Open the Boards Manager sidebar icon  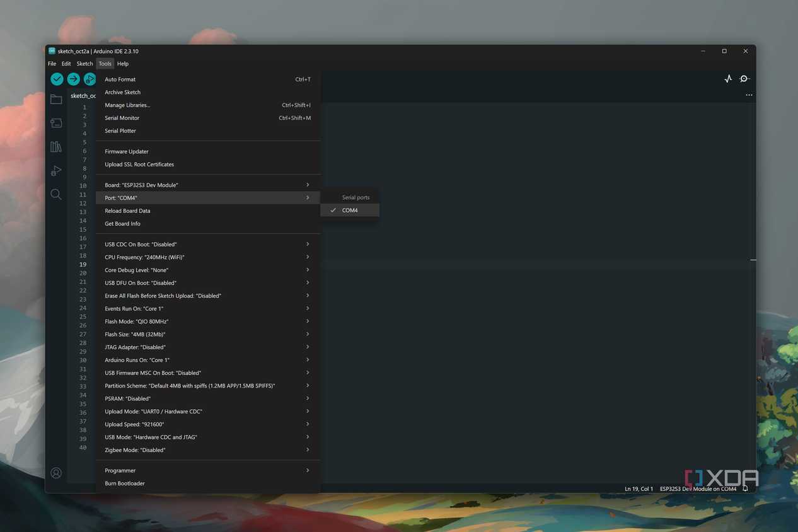(x=56, y=123)
